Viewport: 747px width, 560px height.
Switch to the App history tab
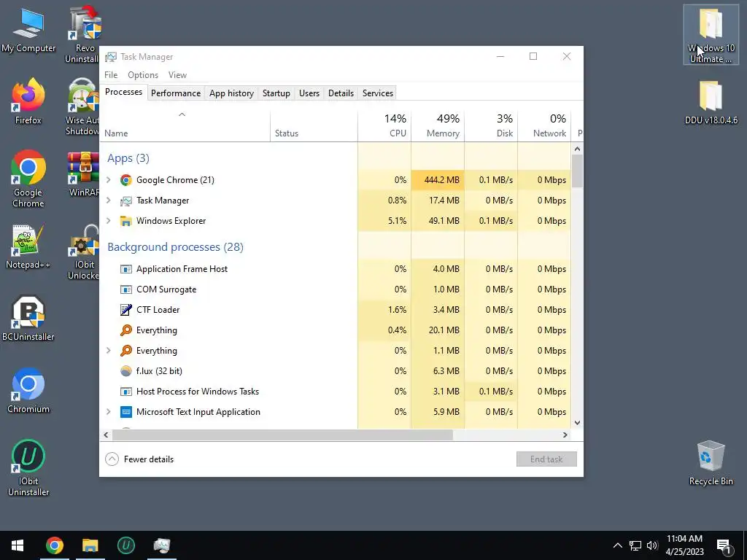pos(231,93)
